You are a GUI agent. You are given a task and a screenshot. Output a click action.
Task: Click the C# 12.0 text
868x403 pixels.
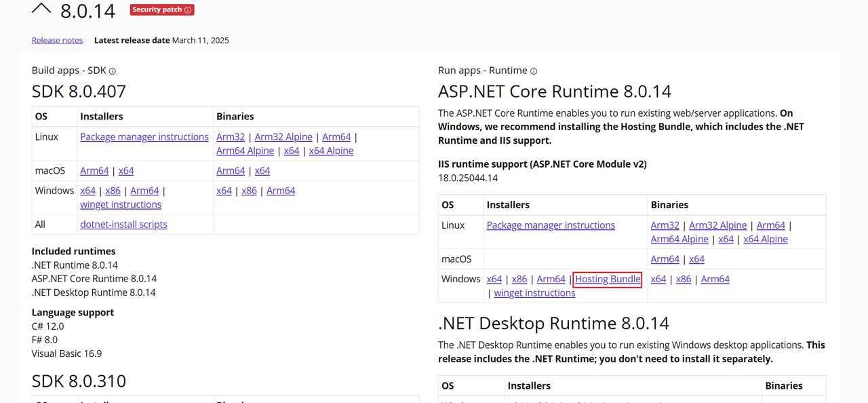coord(47,326)
